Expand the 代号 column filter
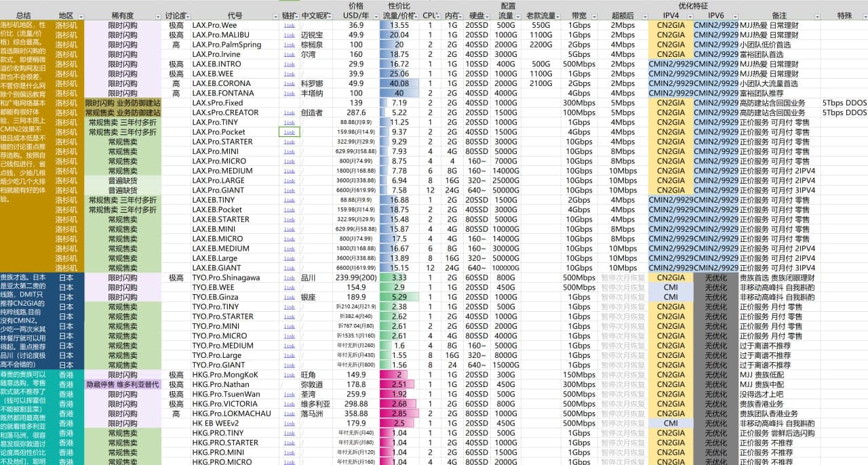This screenshot has width=868, height=465. tap(275, 16)
